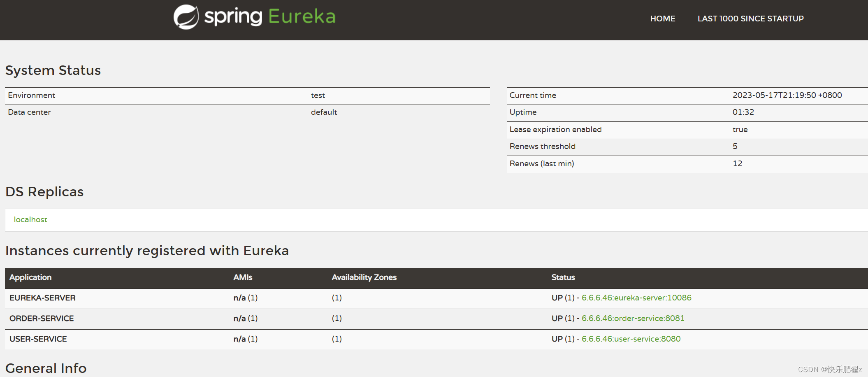Click the Environment value showing test
The width and height of the screenshot is (868, 377).
pyautogui.click(x=318, y=95)
